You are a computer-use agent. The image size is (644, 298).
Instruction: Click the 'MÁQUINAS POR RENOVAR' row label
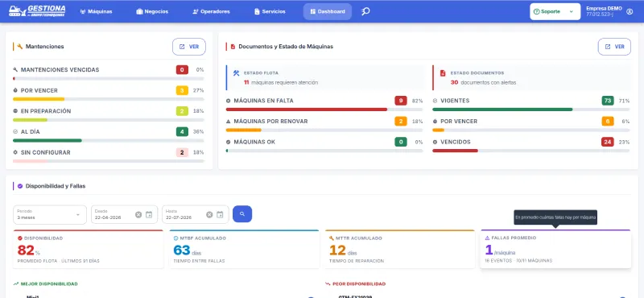pyautogui.click(x=270, y=122)
